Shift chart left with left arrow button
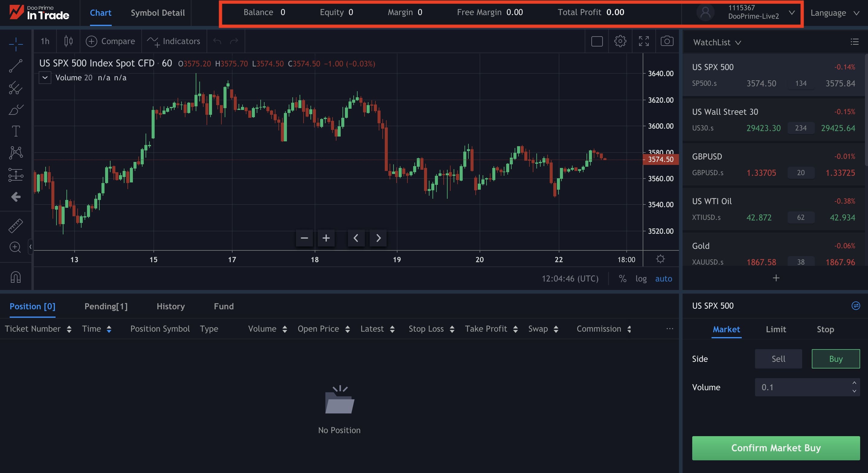Screen dimensions: 868x473 coord(356,238)
